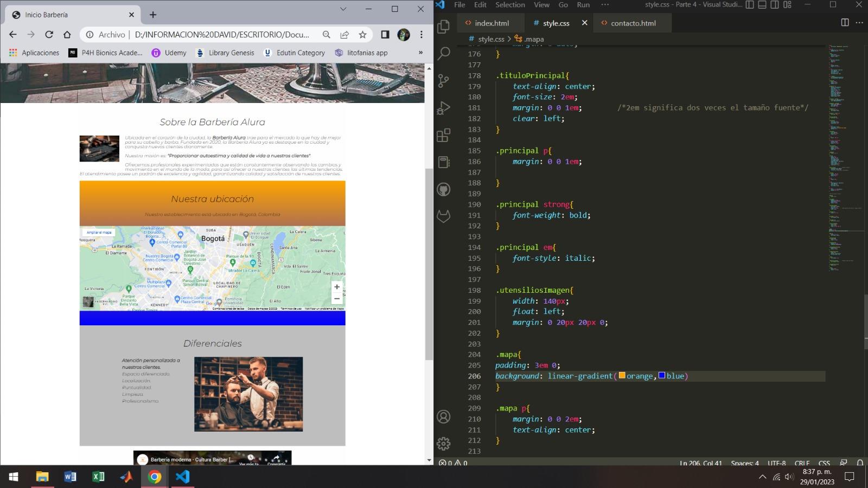Open Chrome three-dot menu
Viewport: 868px width, 488px height.
[x=422, y=35]
